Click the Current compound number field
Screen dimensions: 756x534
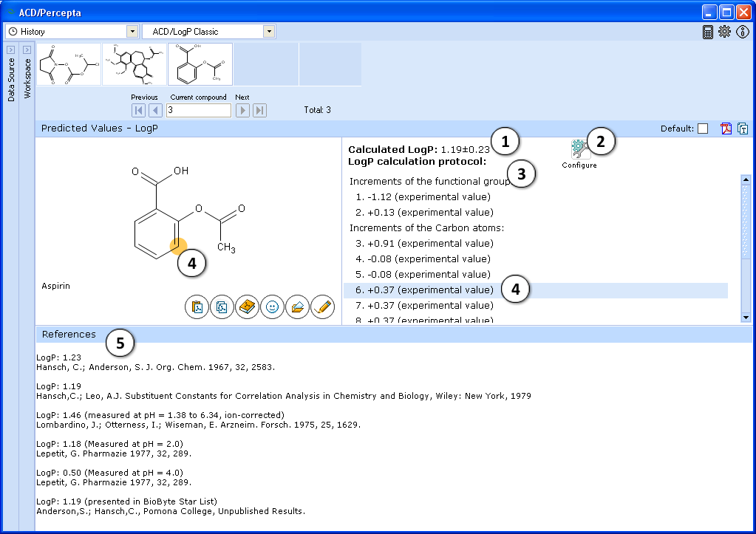click(198, 110)
